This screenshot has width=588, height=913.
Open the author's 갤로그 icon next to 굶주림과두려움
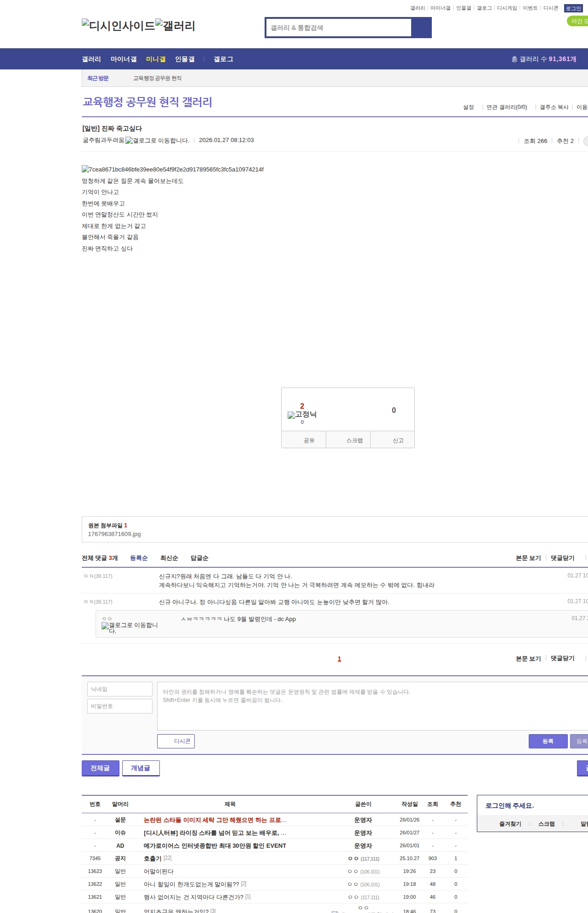point(157,141)
